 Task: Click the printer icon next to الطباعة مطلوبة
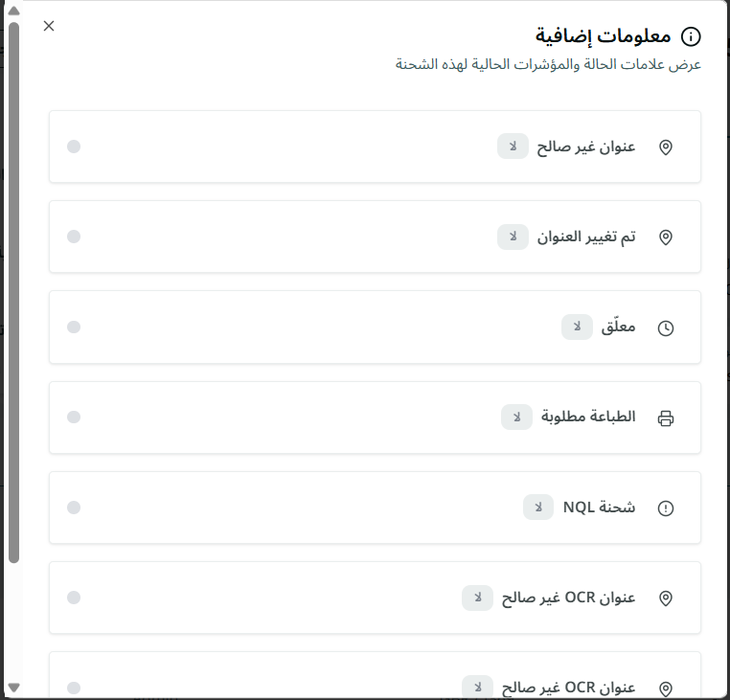[666, 418]
